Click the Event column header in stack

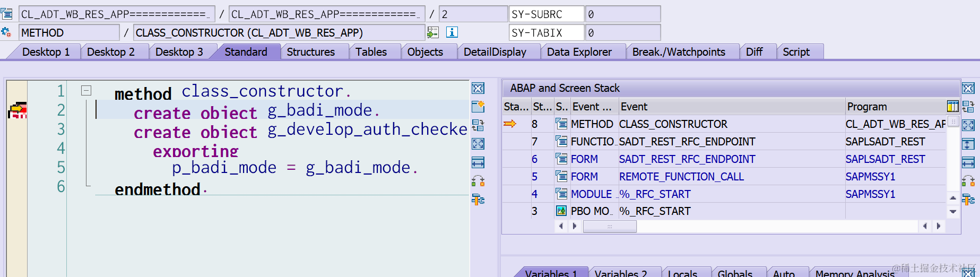(731, 107)
